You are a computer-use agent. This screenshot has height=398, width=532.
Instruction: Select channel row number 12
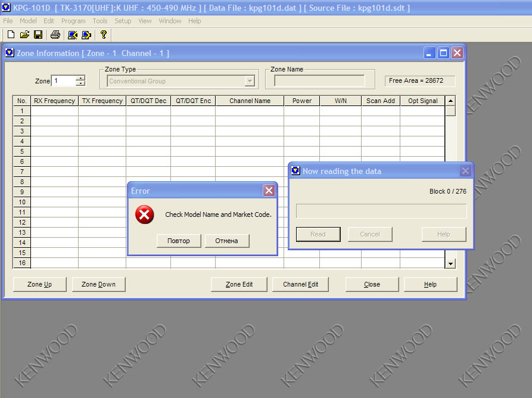click(x=22, y=222)
